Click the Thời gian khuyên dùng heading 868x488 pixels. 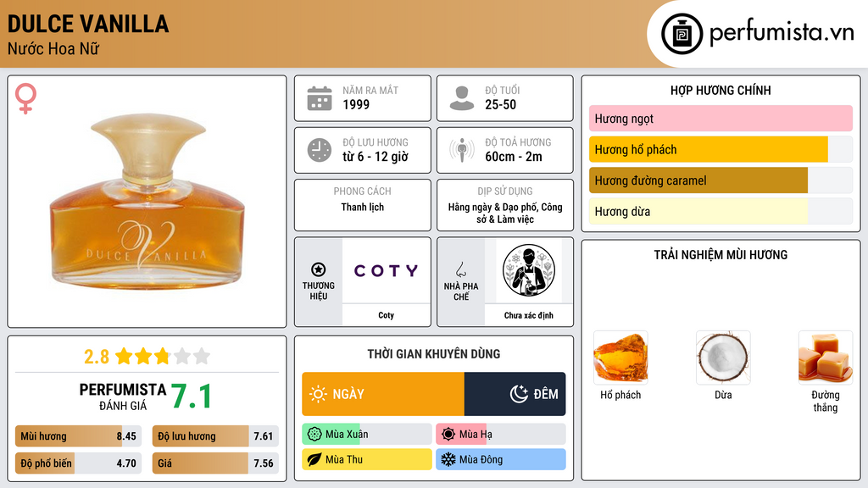pos(434,354)
